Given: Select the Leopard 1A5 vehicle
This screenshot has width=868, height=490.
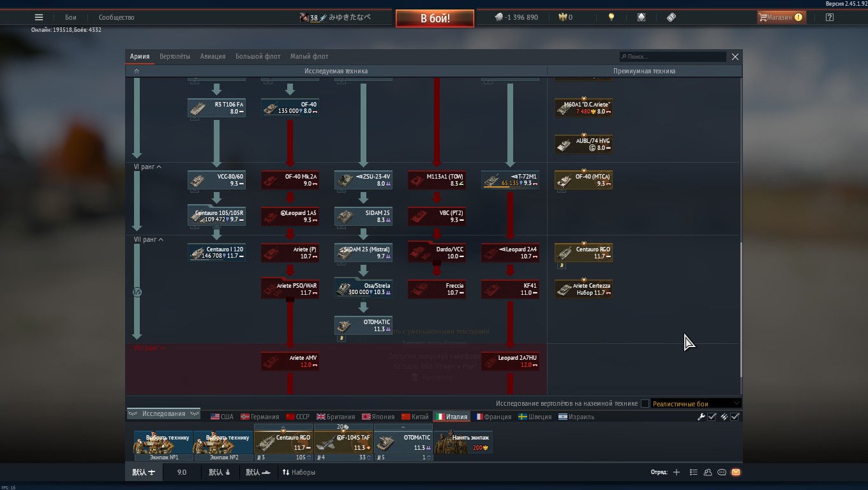Looking at the screenshot, I should click(x=290, y=216).
